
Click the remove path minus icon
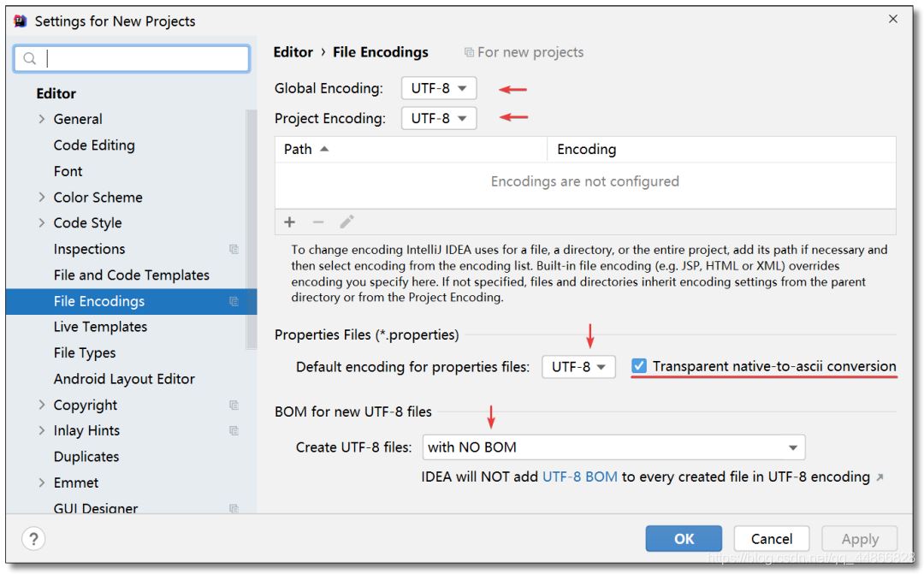pyautogui.click(x=318, y=222)
